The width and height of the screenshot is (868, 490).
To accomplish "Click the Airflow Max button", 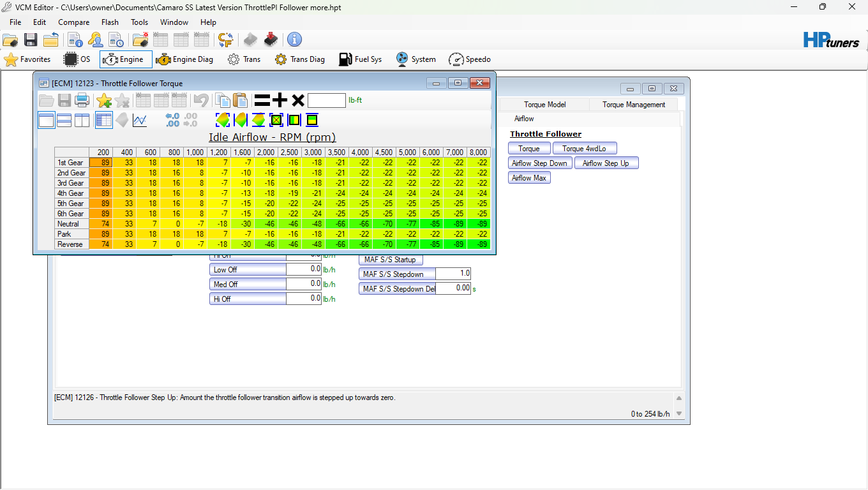I will [x=529, y=178].
